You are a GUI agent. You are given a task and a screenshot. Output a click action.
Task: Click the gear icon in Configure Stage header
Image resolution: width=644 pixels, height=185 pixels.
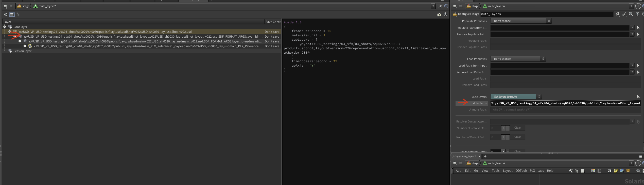click(617, 14)
